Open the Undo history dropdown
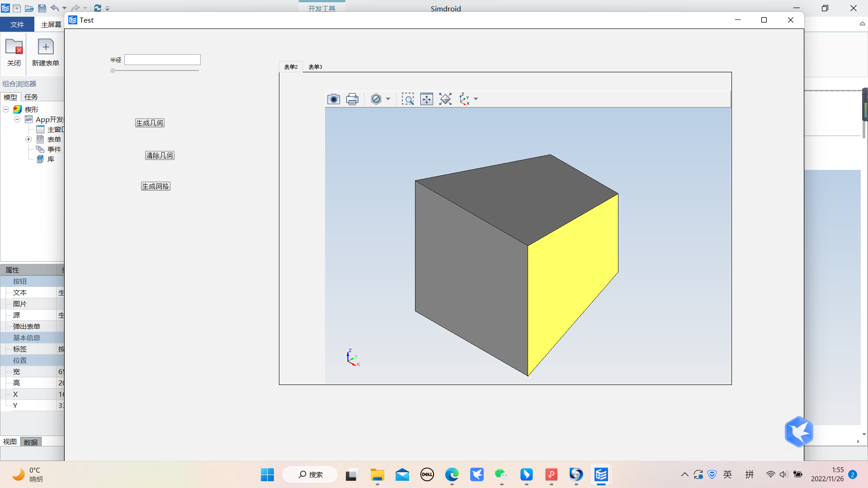 point(64,8)
